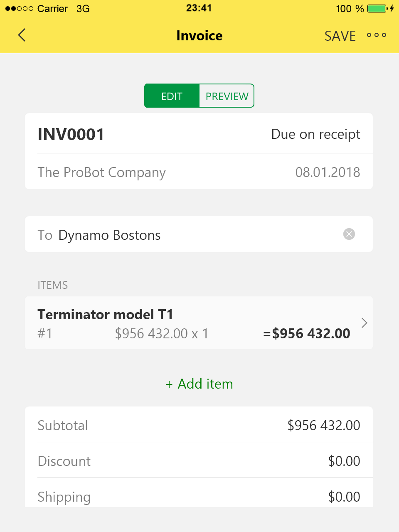Change Due on receipt payment terms

[315, 134]
